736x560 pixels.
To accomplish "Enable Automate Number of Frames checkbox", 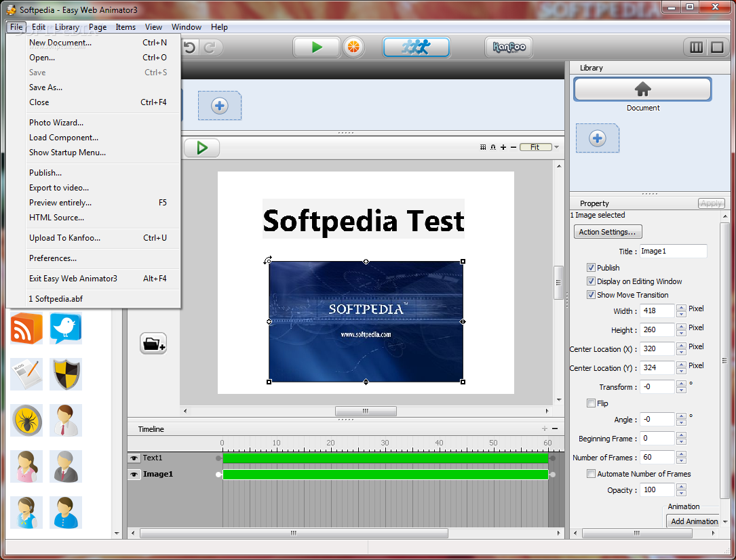I will point(591,474).
